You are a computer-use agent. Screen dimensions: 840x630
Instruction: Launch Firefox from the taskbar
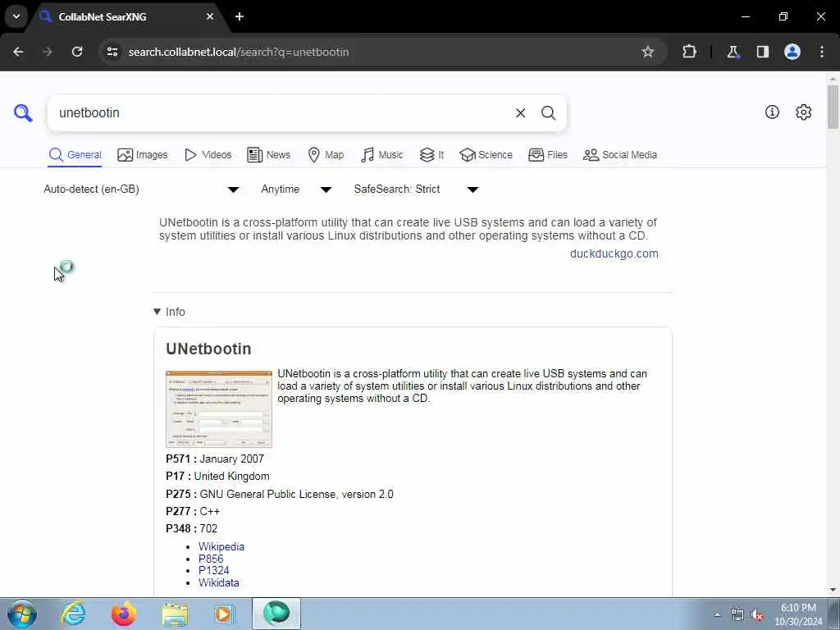pyautogui.click(x=124, y=614)
